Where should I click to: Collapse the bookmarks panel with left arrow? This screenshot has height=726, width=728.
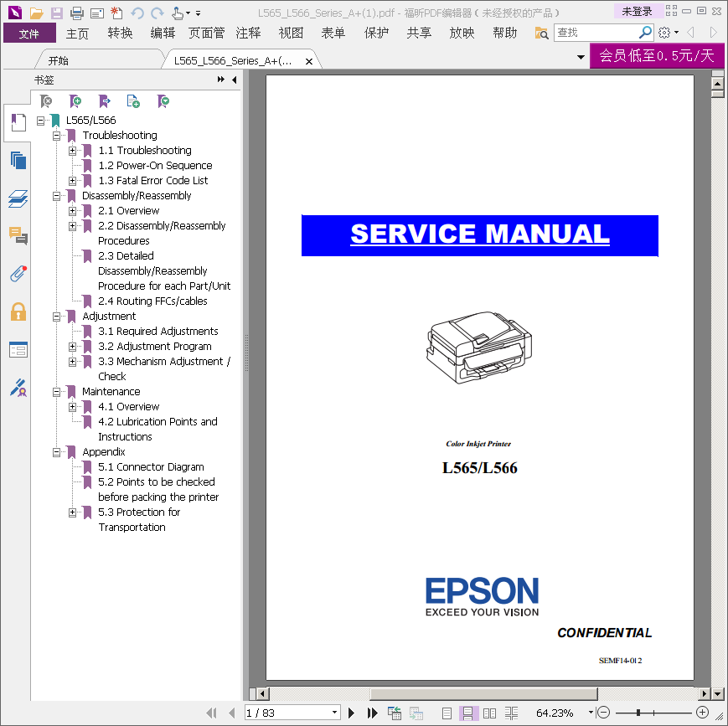(x=235, y=80)
